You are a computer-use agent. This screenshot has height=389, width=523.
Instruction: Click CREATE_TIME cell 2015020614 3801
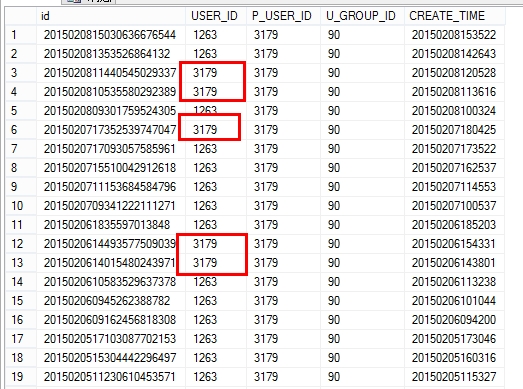(x=454, y=263)
